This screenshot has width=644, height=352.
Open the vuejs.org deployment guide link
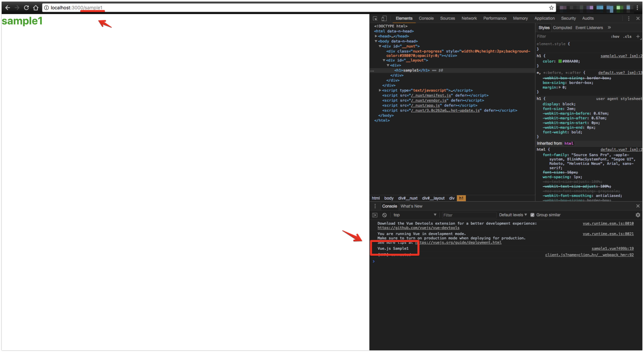click(x=458, y=243)
